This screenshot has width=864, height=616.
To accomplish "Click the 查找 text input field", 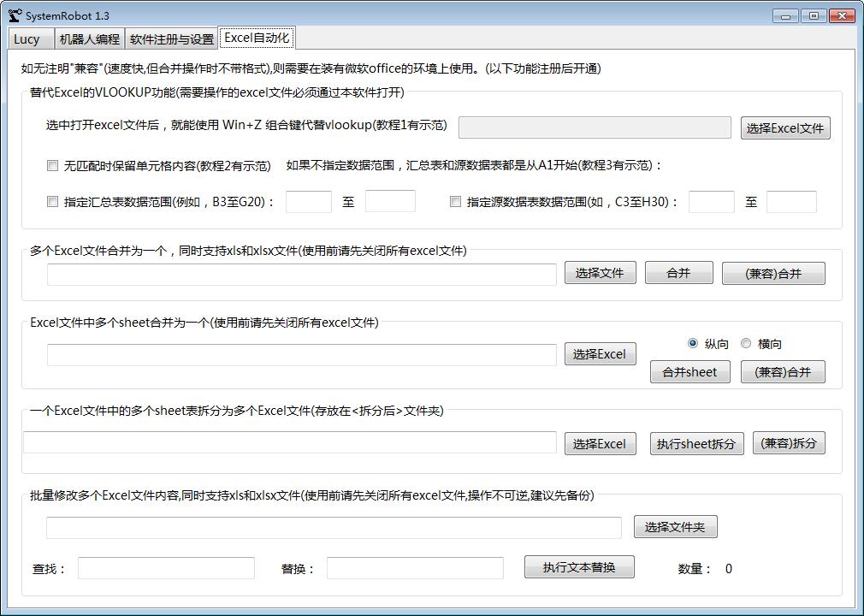I will point(166,568).
